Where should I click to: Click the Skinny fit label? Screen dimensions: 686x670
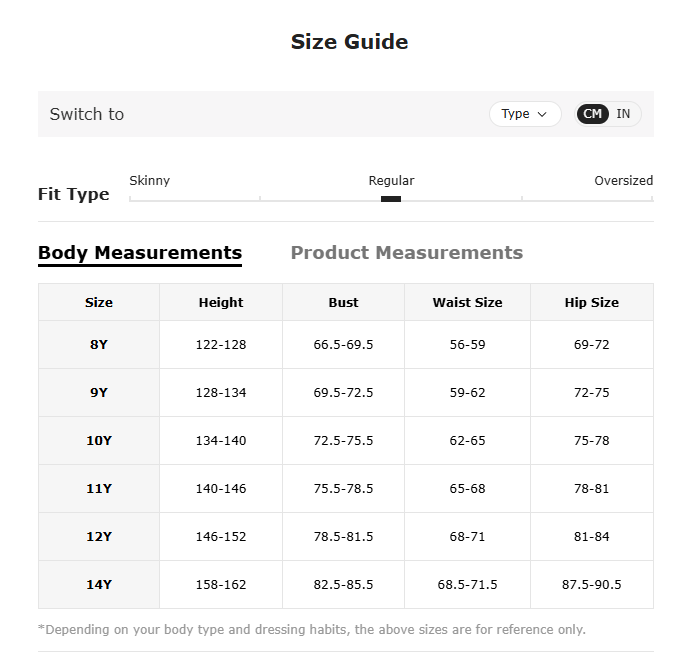[150, 180]
